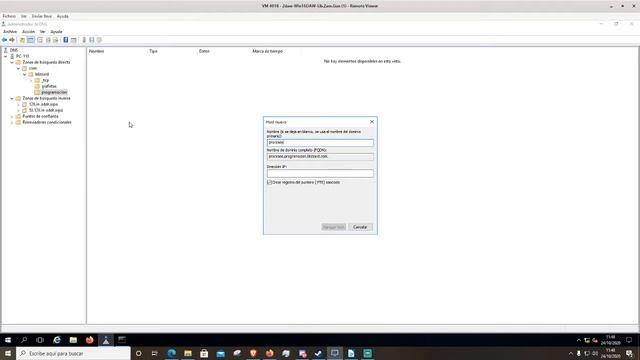
Task: Open Task View in the inner taskbar
Action: 40,340
